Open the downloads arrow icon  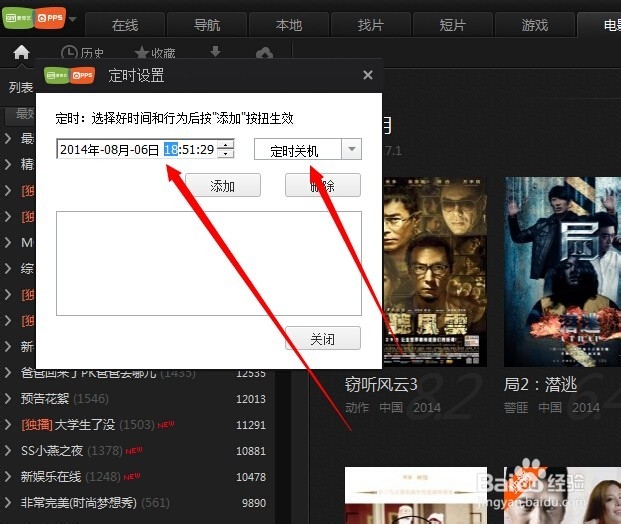coord(215,51)
